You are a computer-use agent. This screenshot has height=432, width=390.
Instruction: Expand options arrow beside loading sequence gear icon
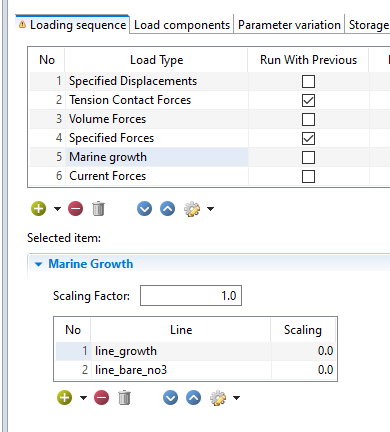[210, 209]
